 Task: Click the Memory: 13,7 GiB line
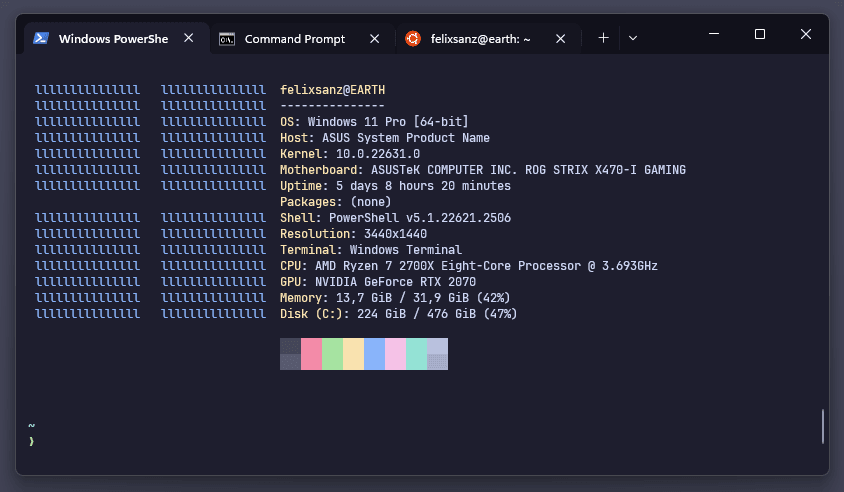395,298
